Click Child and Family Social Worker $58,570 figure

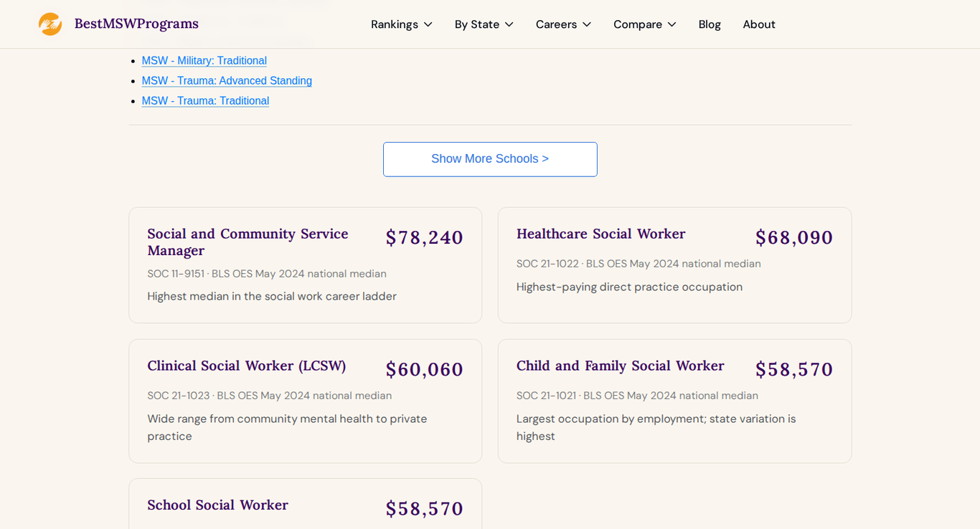[x=794, y=369]
